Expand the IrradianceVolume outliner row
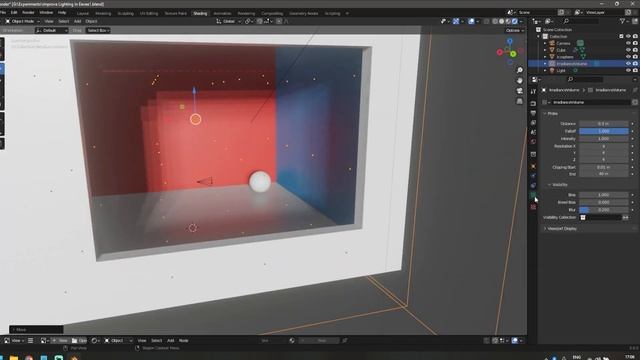The width and height of the screenshot is (640, 360). (x=545, y=64)
